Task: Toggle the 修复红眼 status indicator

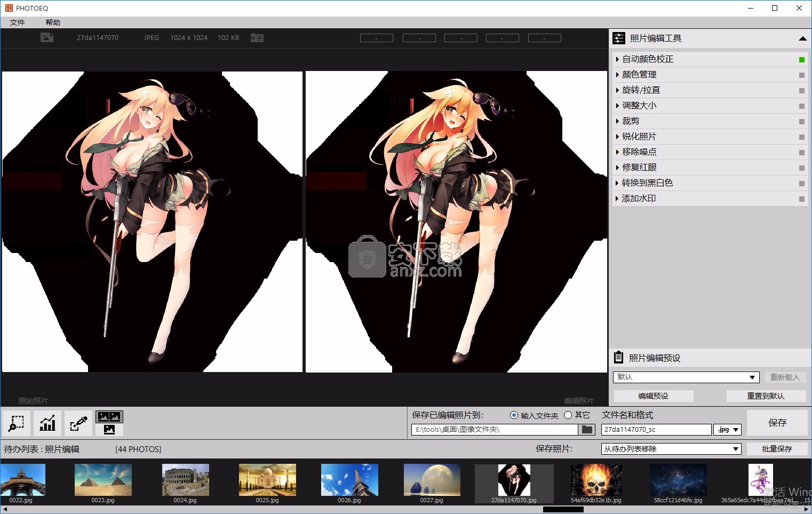Action: click(801, 168)
